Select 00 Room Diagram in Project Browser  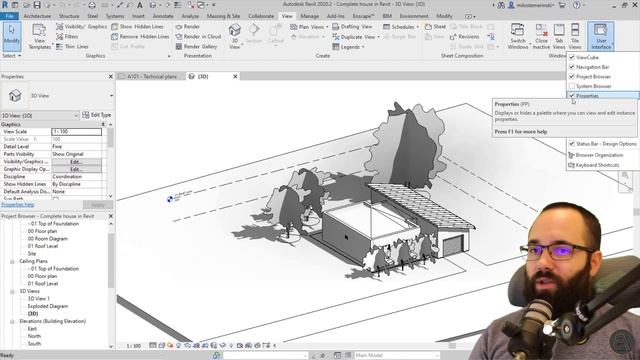tap(47, 239)
